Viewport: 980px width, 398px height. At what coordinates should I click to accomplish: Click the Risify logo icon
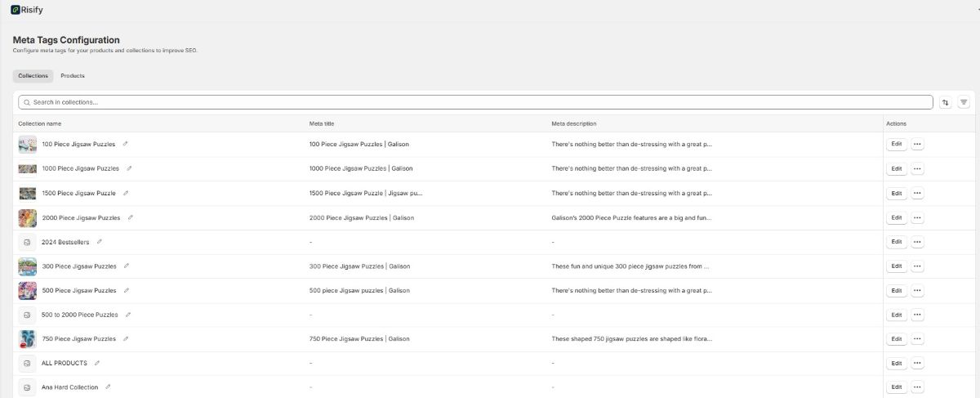coord(16,10)
